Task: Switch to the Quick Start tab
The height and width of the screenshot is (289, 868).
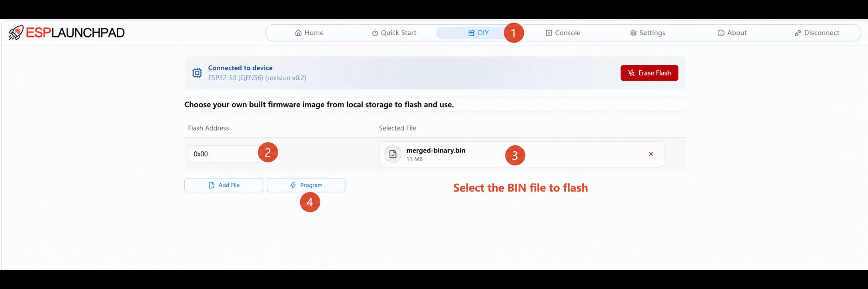Action: [394, 33]
